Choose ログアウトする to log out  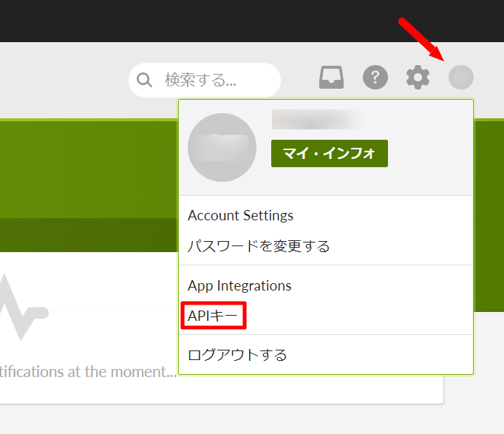[237, 355]
